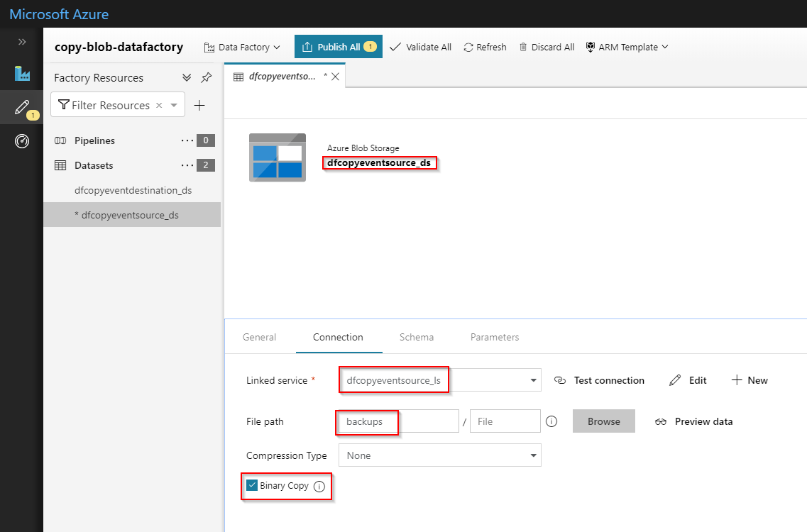
Task: Open ARM Template dropdown
Action: coord(627,47)
